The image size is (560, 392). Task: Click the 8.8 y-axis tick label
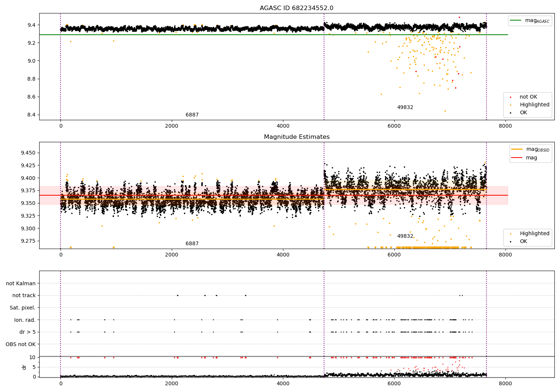31,79
